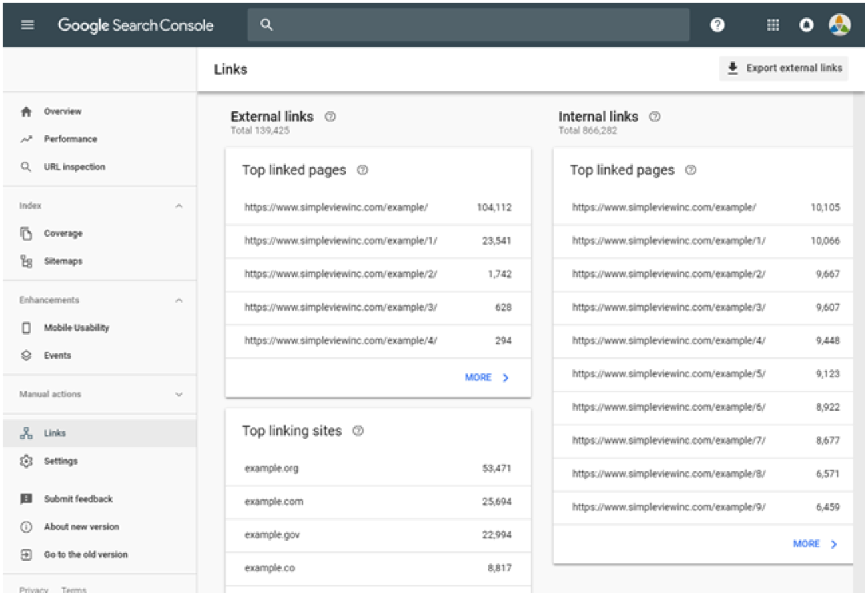Go to URL inspection
Image resolution: width=868 pixels, height=596 pixels.
(99, 167)
